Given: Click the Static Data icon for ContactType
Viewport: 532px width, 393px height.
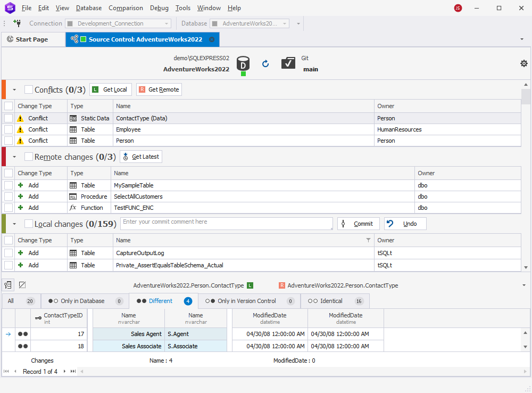Looking at the screenshot, I should pyautogui.click(x=73, y=118).
